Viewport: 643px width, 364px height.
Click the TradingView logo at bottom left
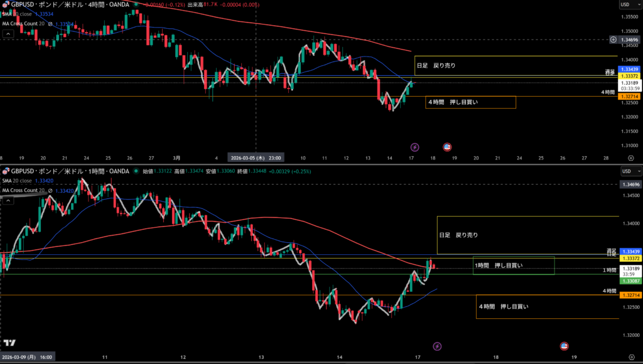[9, 343]
